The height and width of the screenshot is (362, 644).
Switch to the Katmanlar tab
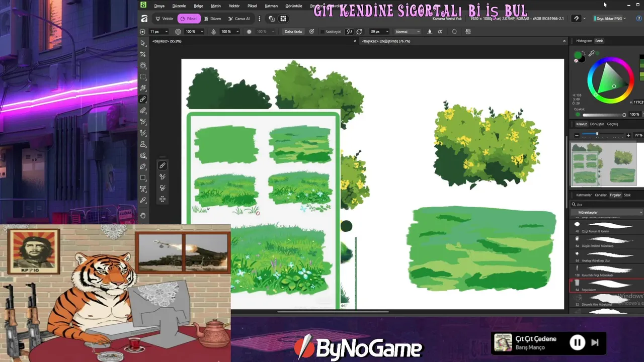click(x=584, y=195)
